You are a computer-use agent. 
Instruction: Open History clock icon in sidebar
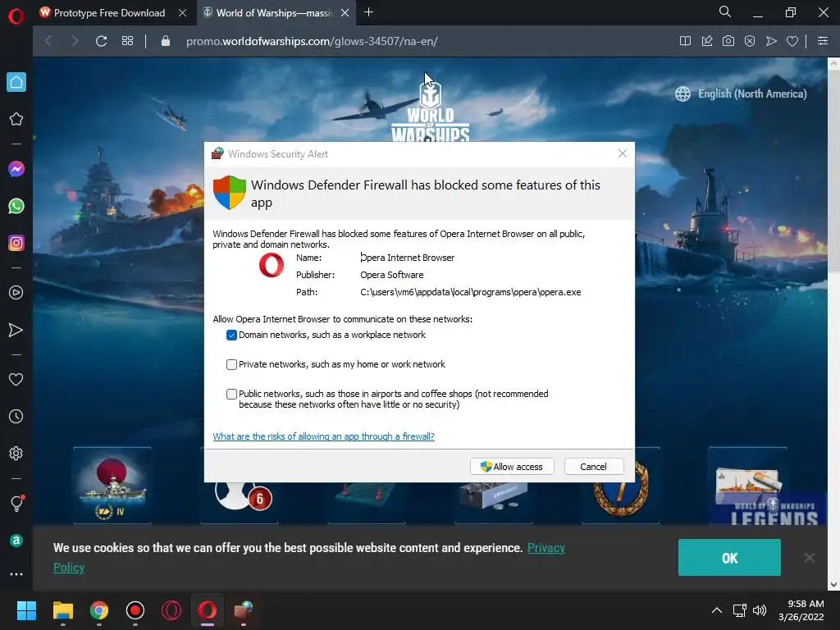16,416
